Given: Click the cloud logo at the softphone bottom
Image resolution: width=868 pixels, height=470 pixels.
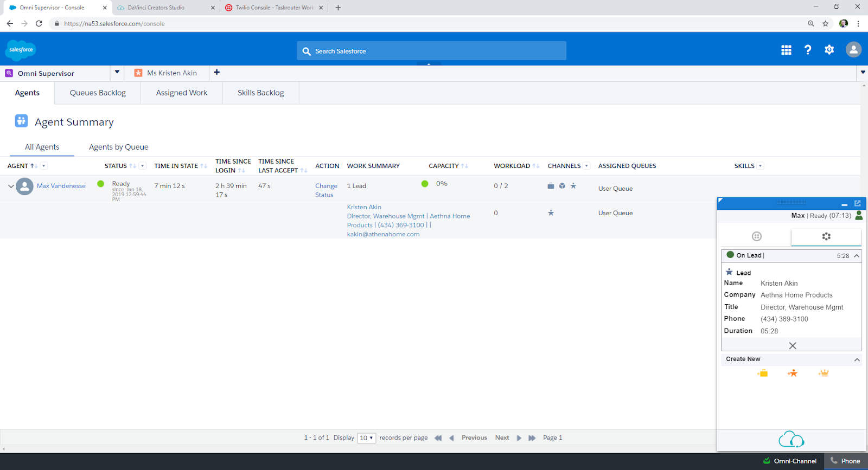Looking at the screenshot, I should coord(792,440).
